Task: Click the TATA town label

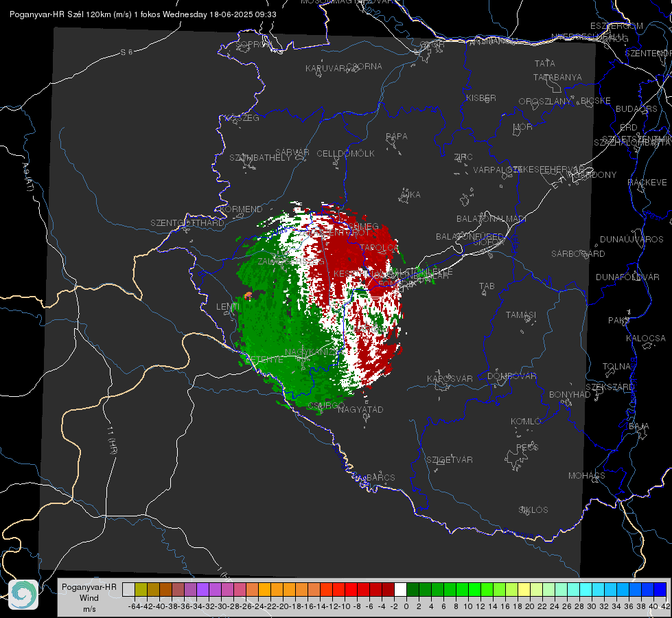Action: (x=545, y=63)
